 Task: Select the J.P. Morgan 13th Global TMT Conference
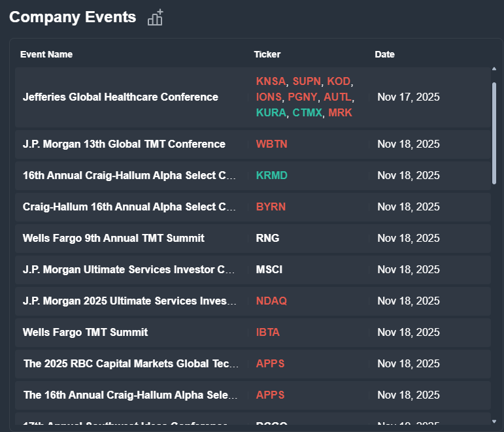pyautogui.click(x=124, y=144)
